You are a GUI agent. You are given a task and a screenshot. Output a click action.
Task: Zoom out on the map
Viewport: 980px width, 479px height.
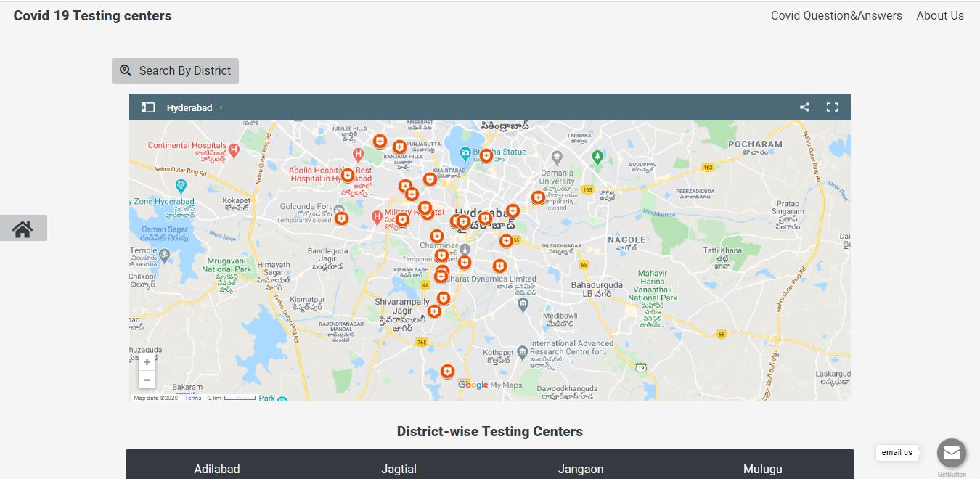[147, 380]
